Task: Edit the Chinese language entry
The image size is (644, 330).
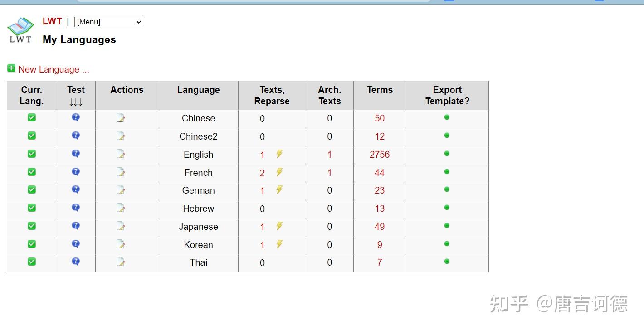Action: [121, 118]
